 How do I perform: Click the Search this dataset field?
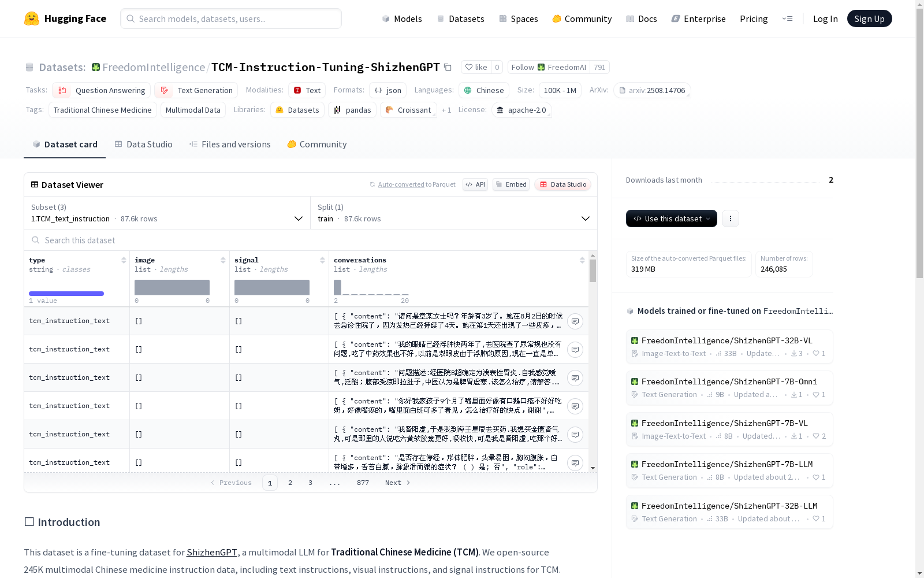point(311,240)
